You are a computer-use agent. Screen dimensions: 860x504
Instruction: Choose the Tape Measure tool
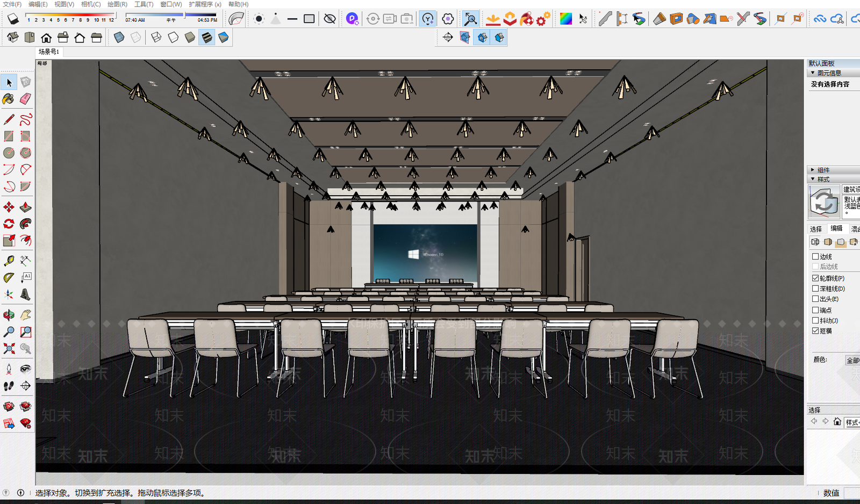coord(9,261)
